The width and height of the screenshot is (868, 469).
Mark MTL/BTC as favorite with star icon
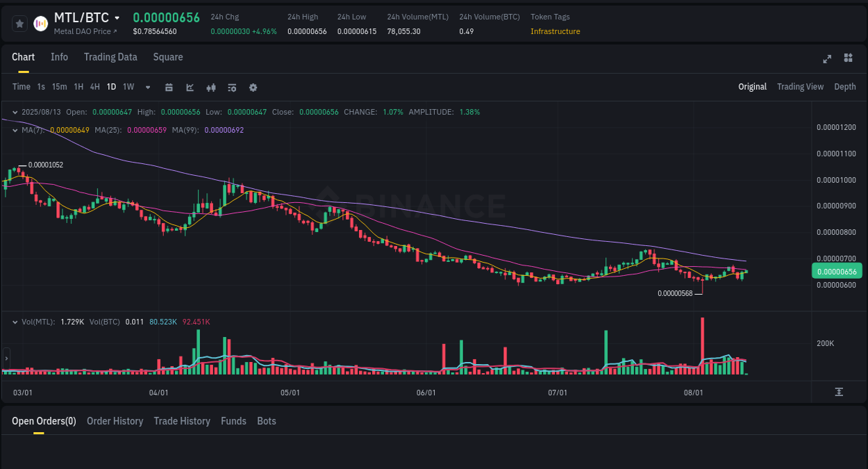click(19, 23)
